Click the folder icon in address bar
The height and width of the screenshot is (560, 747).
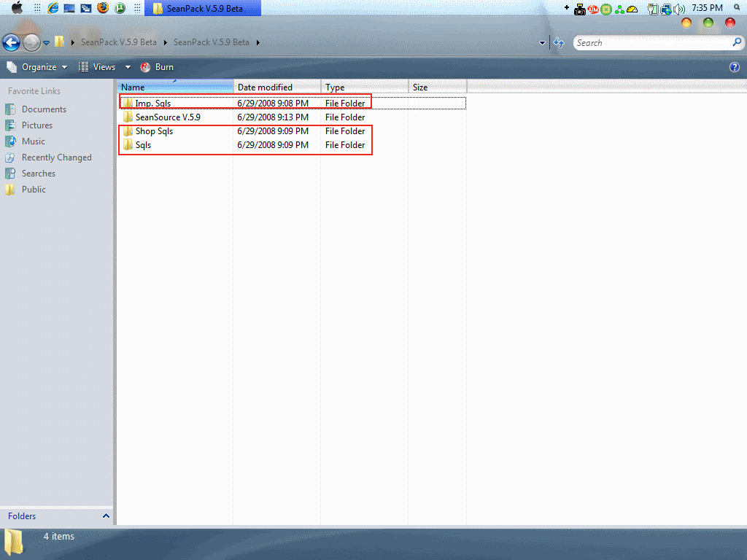(60, 42)
